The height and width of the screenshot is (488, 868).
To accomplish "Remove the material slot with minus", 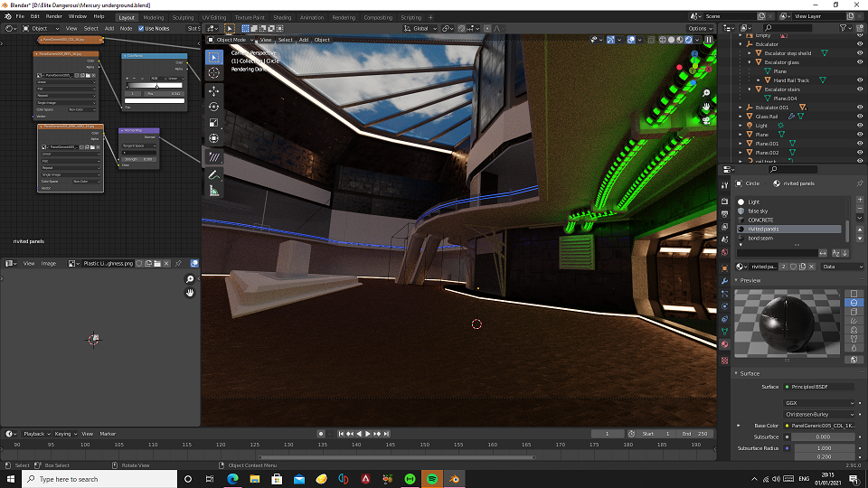I will click(860, 209).
